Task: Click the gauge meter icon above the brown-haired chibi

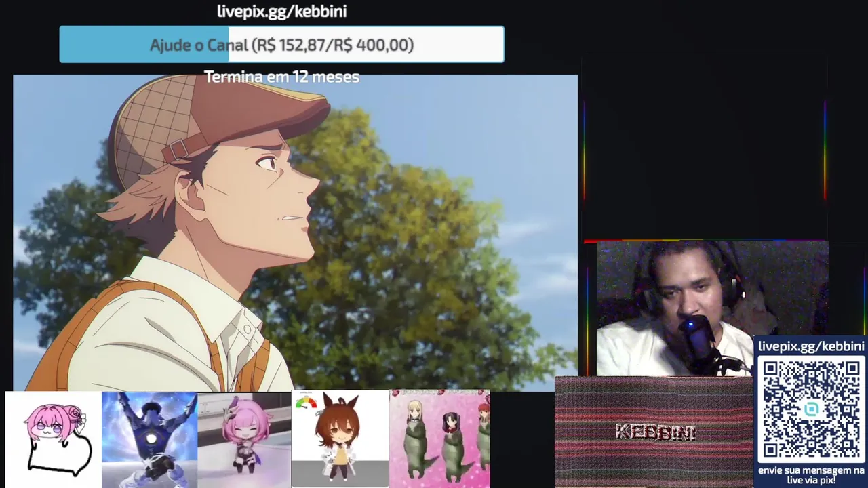Action: 307,403
